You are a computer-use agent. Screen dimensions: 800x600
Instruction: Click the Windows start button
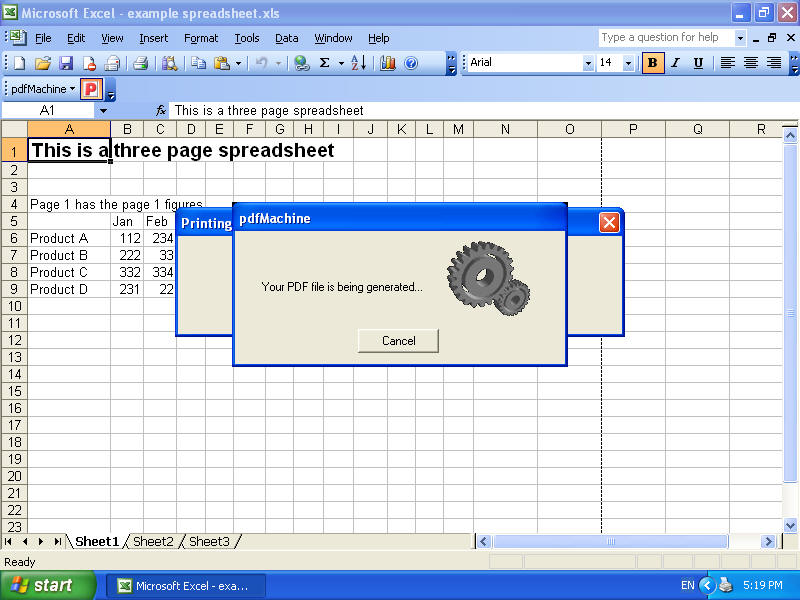[x=48, y=585]
